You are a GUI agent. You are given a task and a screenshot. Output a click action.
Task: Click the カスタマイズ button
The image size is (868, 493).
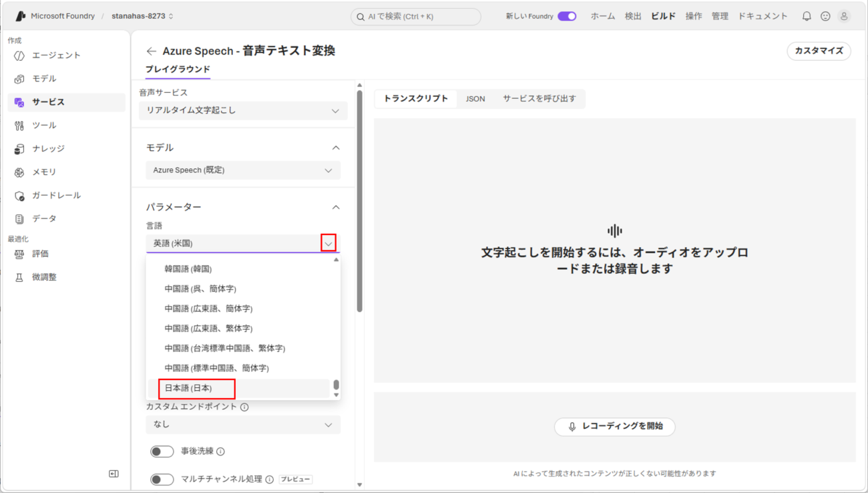click(819, 51)
